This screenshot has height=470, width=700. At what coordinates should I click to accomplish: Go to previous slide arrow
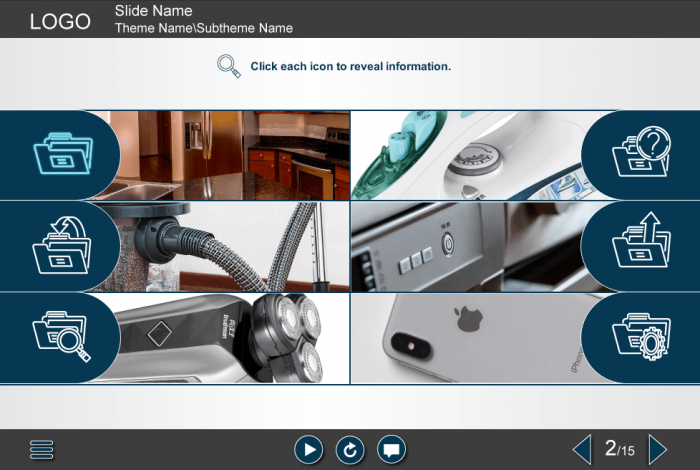pyautogui.click(x=582, y=449)
